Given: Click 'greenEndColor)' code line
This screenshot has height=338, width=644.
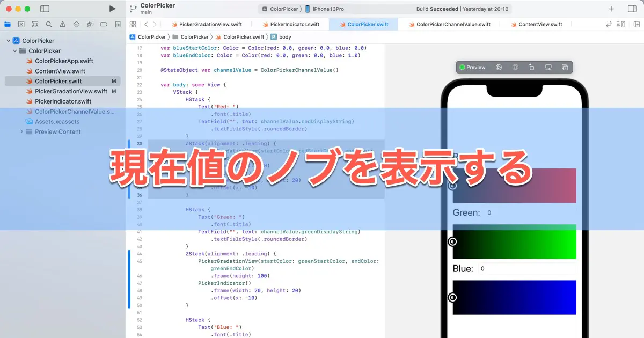Looking at the screenshot, I should [x=232, y=268].
